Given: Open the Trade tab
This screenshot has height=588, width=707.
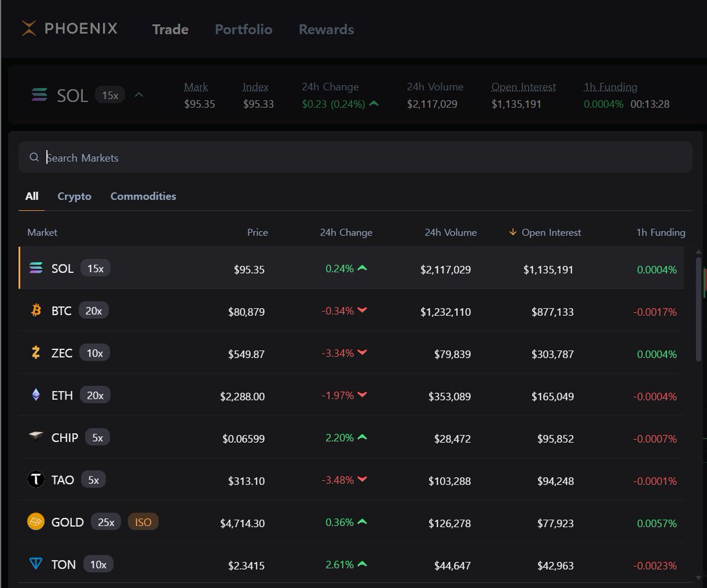Looking at the screenshot, I should point(170,29).
